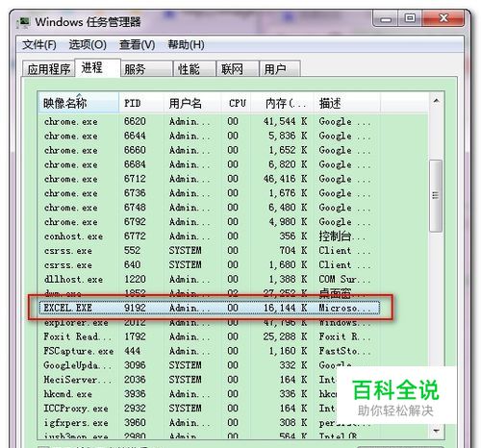This screenshot has height=448, width=481.
Task: Sort by 内存 column header
Action: coord(282,103)
